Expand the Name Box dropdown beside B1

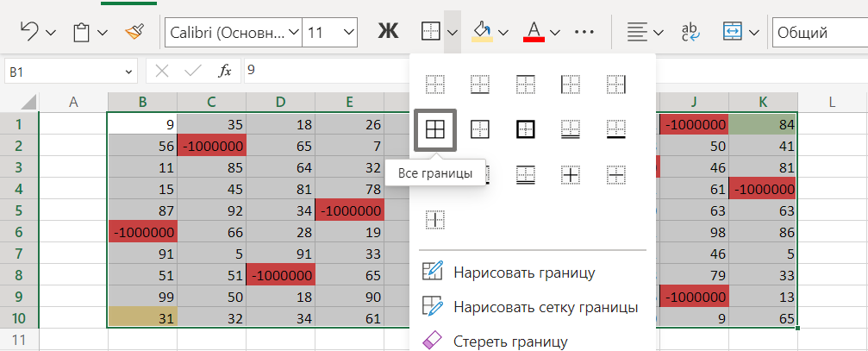pos(129,72)
